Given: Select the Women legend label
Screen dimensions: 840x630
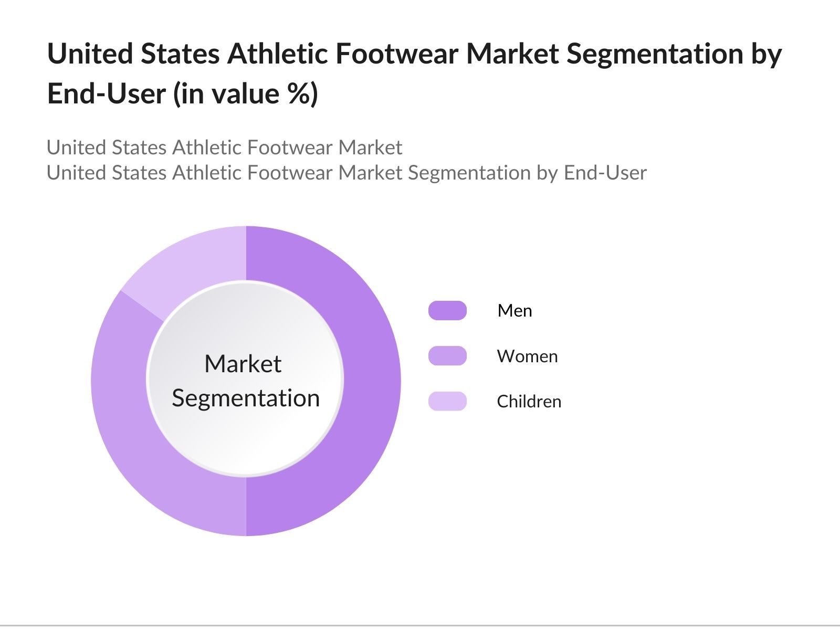Looking at the screenshot, I should 527,356.
